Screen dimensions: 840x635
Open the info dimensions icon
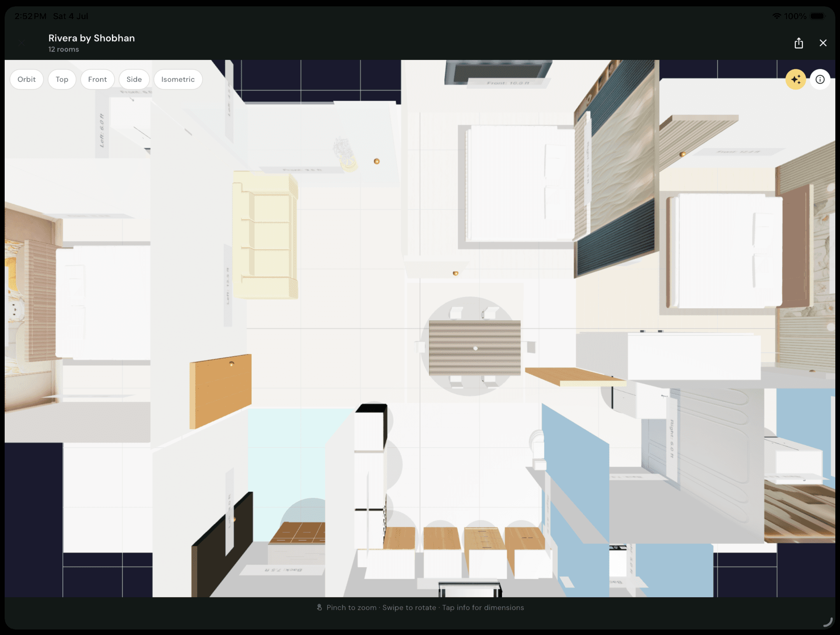tap(820, 79)
